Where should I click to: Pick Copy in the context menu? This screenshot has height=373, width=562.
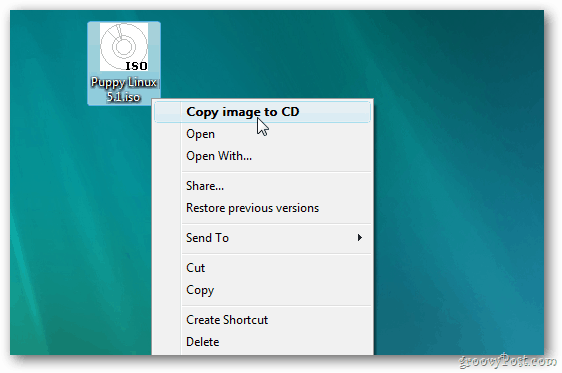(x=263, y=290)
